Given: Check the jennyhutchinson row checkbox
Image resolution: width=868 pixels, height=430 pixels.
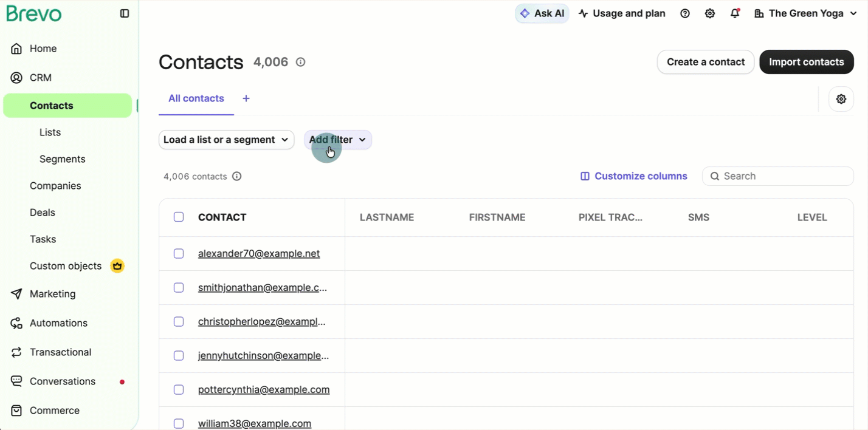Looking at the screenshot, I should coord(179,355).
